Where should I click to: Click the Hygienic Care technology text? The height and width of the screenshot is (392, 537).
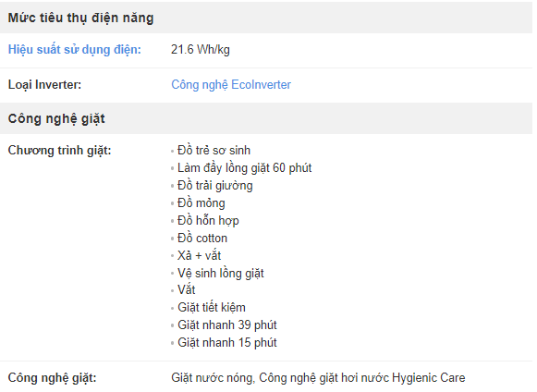tap(362, 377)
